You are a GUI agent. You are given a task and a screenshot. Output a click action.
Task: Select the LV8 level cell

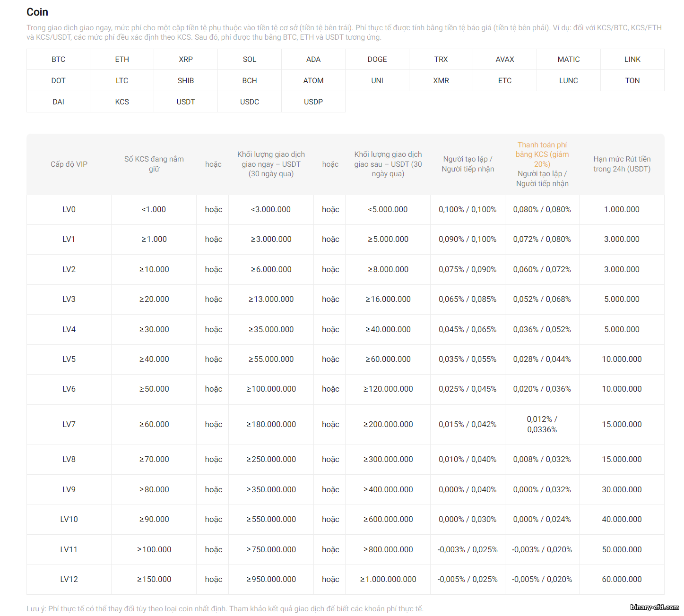coord(69,460)
